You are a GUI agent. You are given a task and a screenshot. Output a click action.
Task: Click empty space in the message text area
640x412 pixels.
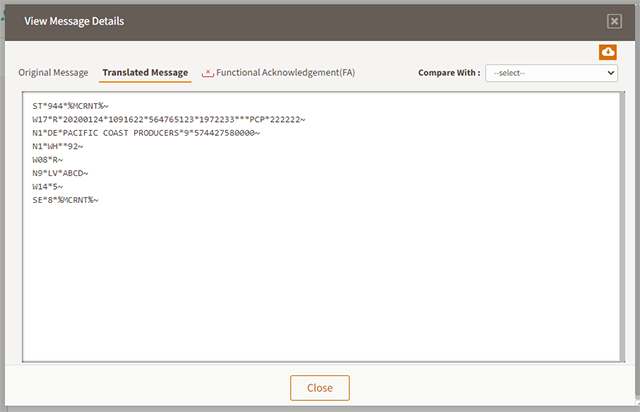320,290
